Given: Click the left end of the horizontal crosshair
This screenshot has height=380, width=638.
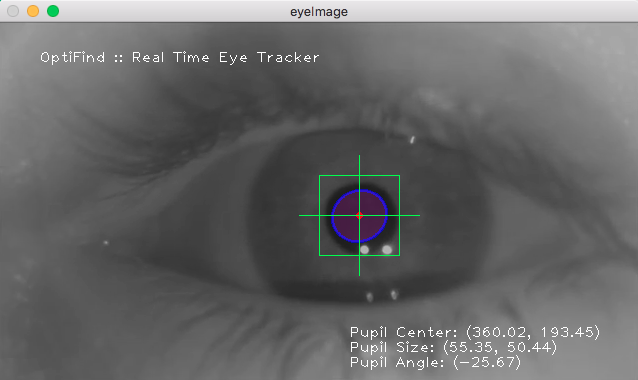Looking at the screenshot, I should (300, 216).
